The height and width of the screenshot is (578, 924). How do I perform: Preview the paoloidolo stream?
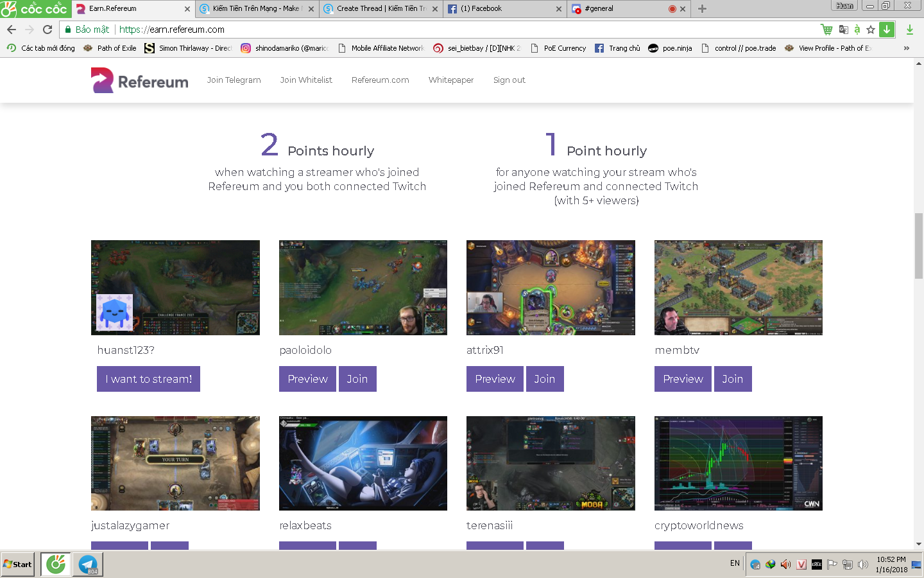[x=308, y=379]
